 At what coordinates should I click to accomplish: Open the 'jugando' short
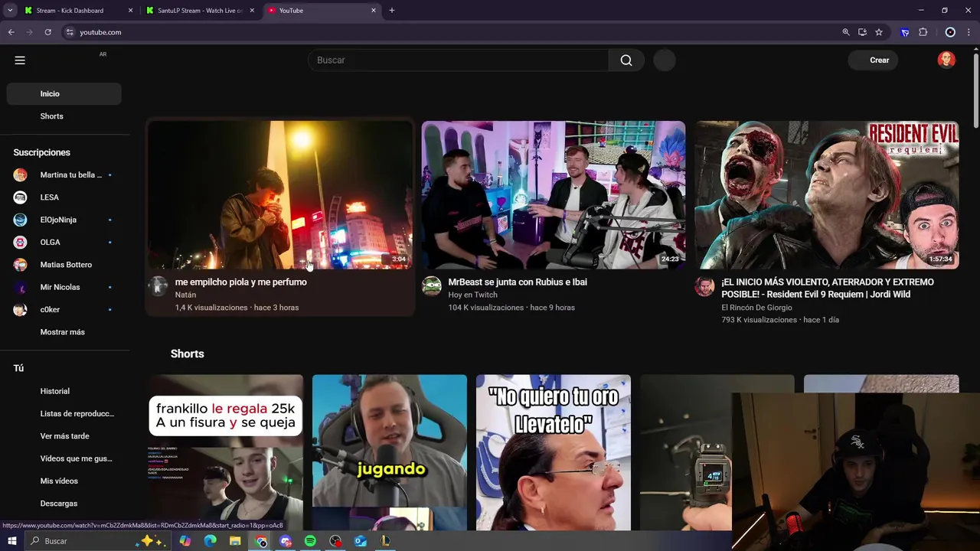[390, 452]
